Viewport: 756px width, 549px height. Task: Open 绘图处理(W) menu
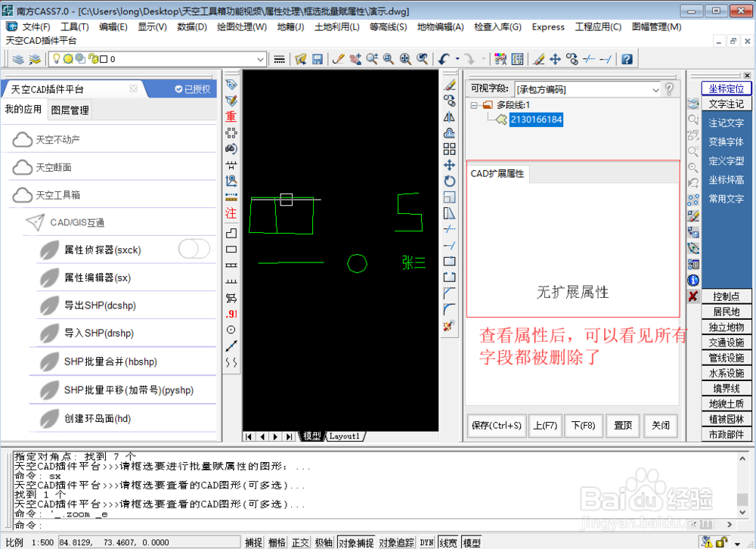click(x=242, y=26)
